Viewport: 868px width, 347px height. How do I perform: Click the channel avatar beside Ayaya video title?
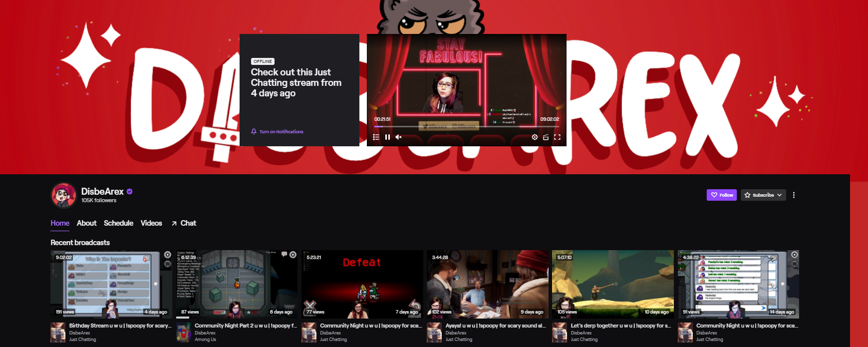(434, 333)
